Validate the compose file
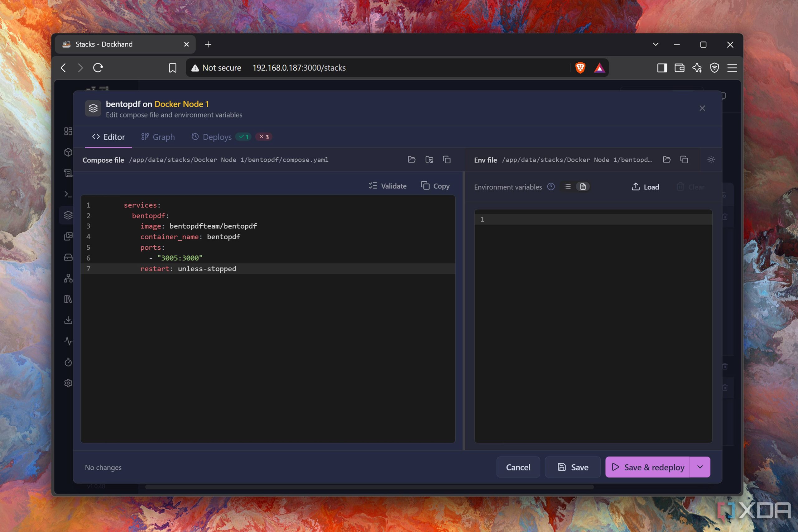 [x=387, y=186]
